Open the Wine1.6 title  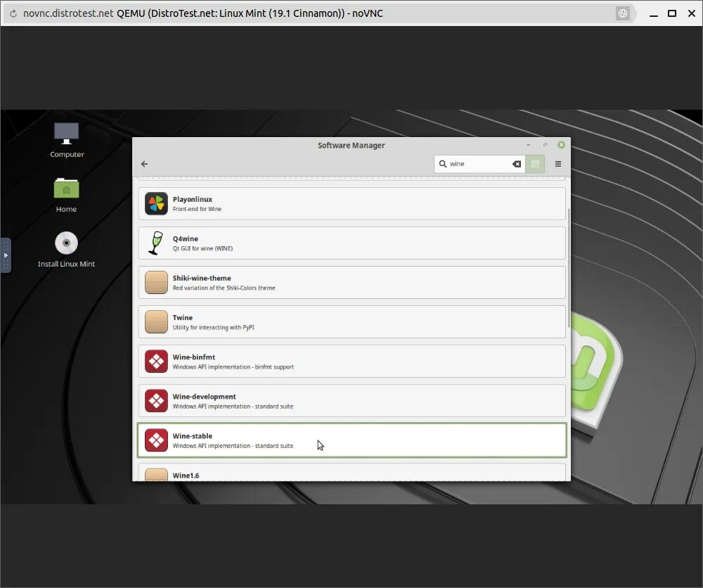point(186,475)
